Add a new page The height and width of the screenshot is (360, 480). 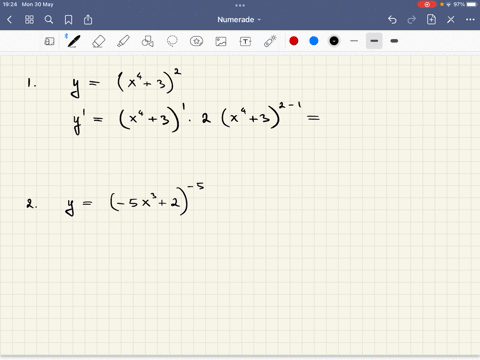click(x=431, y=20)
